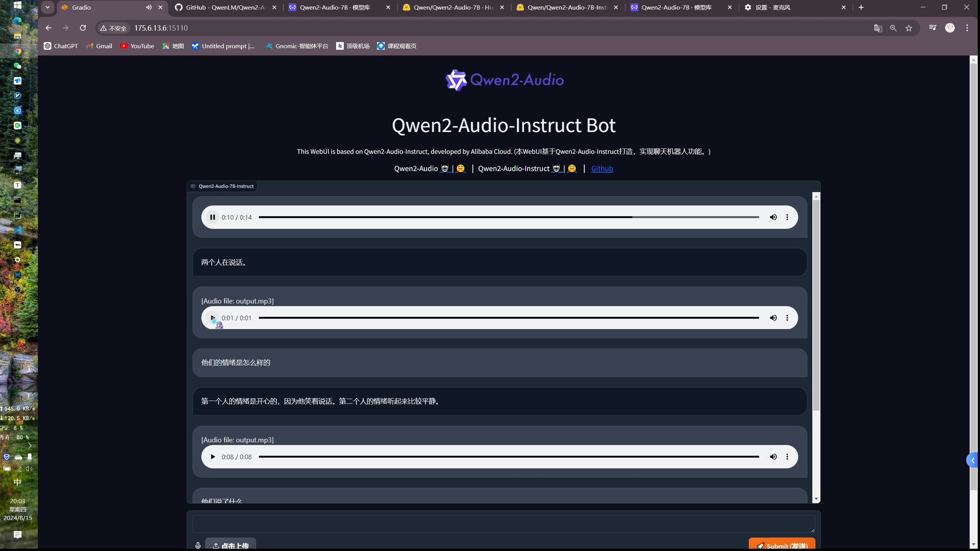Open the Qwen2-Audio Hugging Face emoji link
The width and height of the screenshot is (980, 551).
(x=461, y=169)
